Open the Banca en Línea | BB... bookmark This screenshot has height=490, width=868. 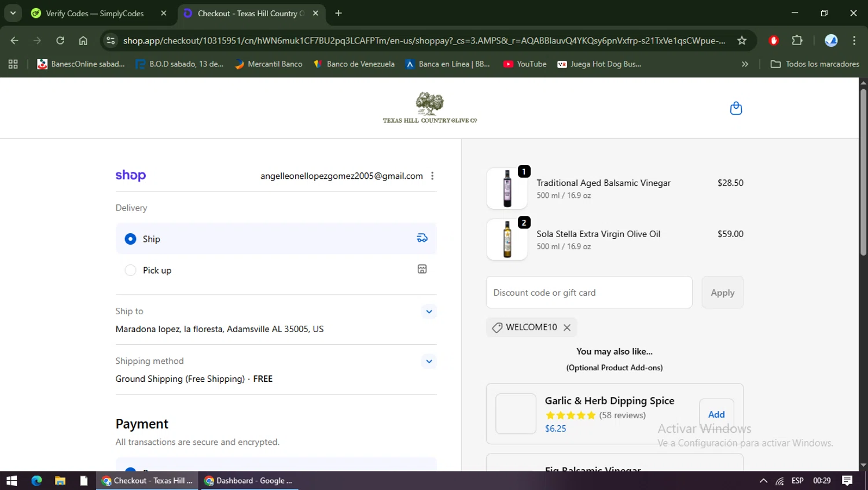[447, 64]
